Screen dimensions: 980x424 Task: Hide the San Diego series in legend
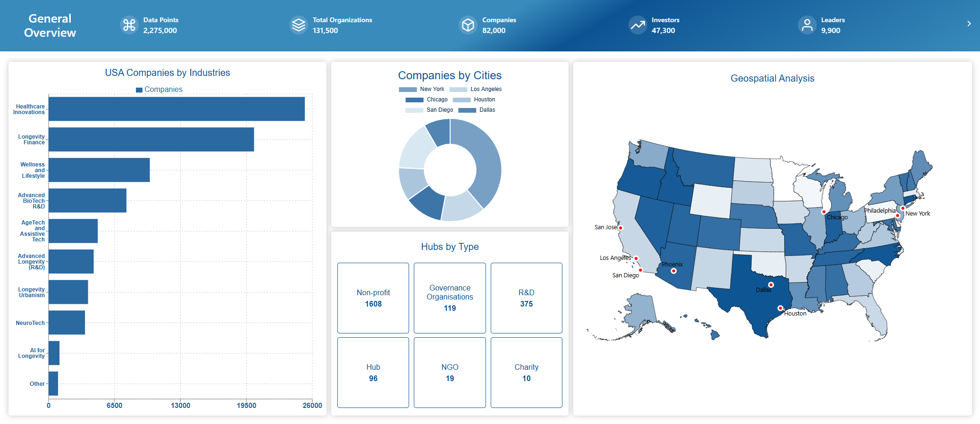429,110
